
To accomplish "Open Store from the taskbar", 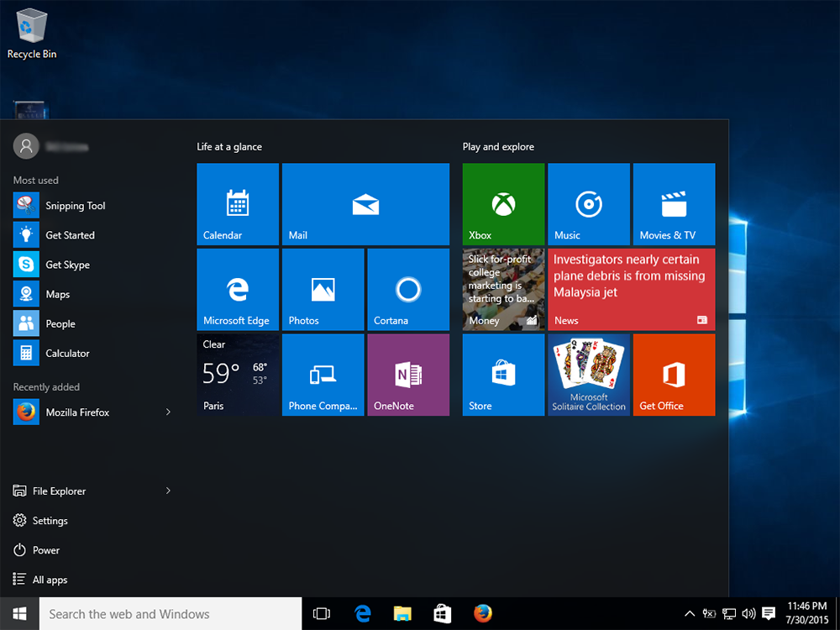I will pos(442,613).
